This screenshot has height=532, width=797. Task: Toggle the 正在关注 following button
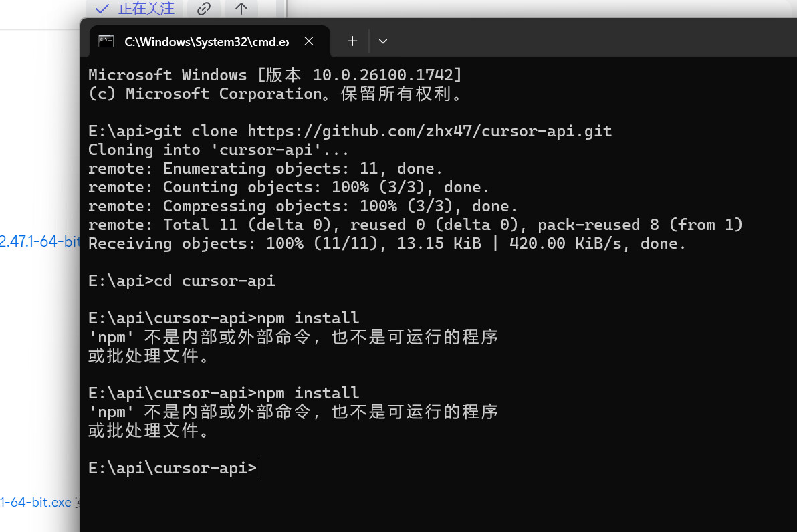point(136,9)
